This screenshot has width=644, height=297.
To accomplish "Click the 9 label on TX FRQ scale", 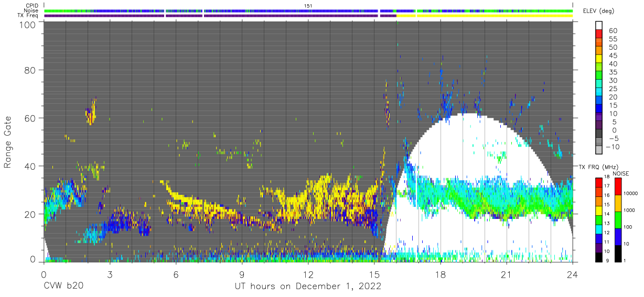I will click(607, 260).
